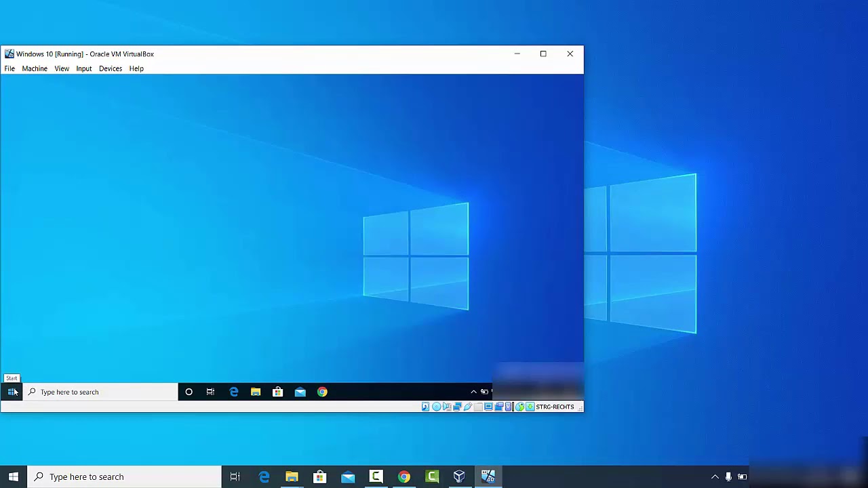Open the VirtualBox File menu
The width and height of the screenshot is (868, 488).
tap(9, 68)
